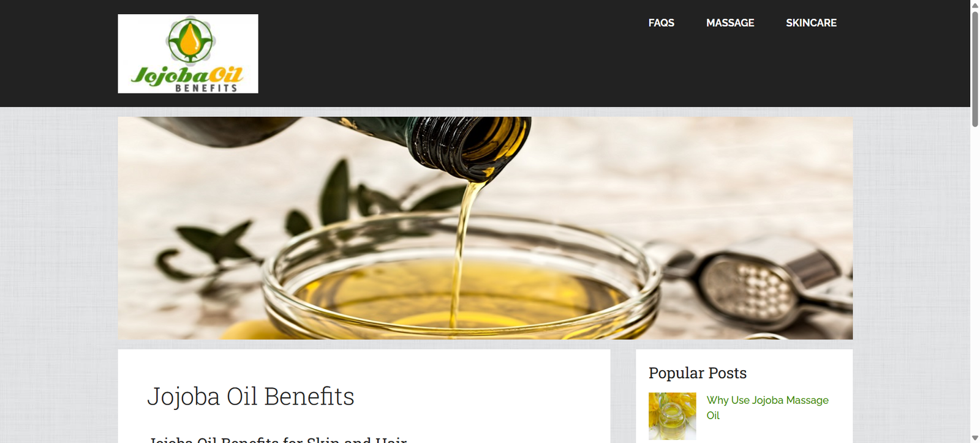Go to the MASSAGE page

point(730,23)
